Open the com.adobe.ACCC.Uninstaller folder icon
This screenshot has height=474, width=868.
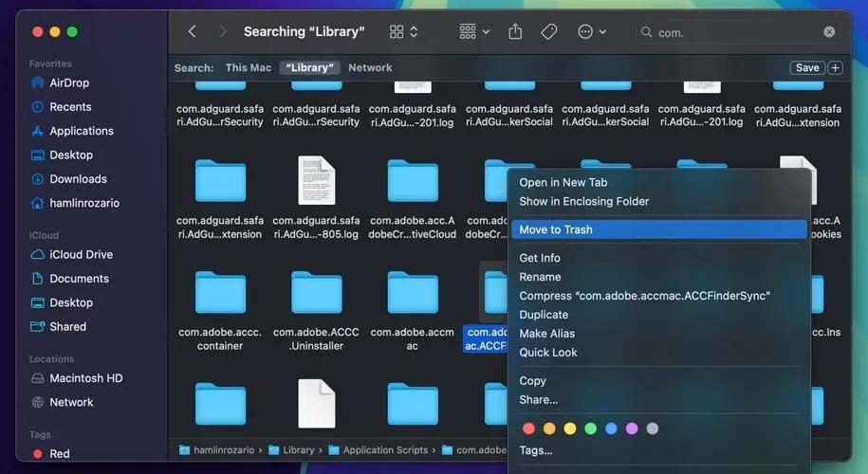(316, 293)
